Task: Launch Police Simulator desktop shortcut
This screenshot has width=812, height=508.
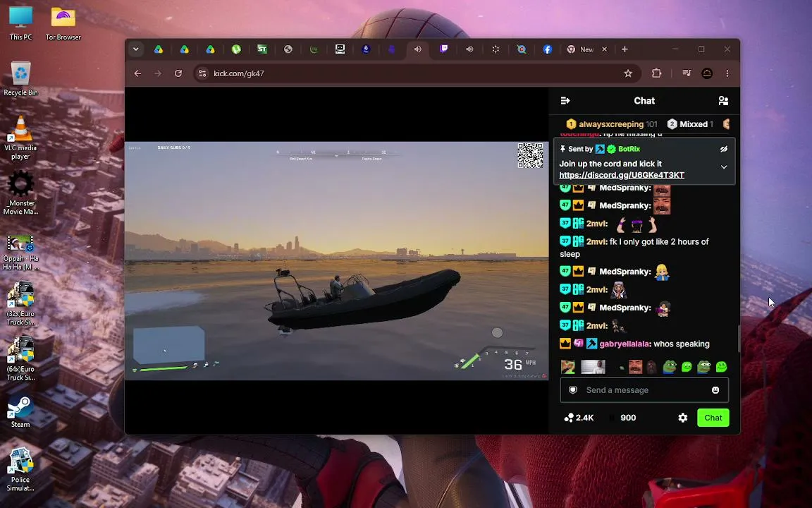Action: click(x=20, y=470)
